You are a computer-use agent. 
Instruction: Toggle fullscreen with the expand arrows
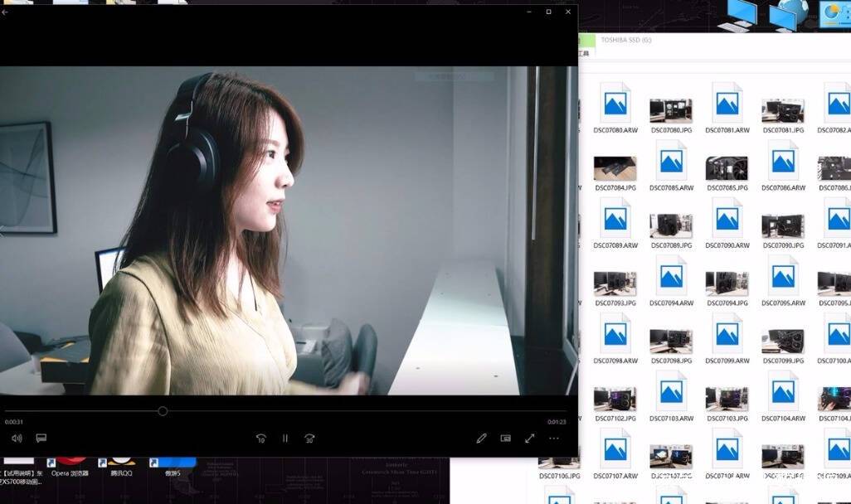tap(530, 438)
